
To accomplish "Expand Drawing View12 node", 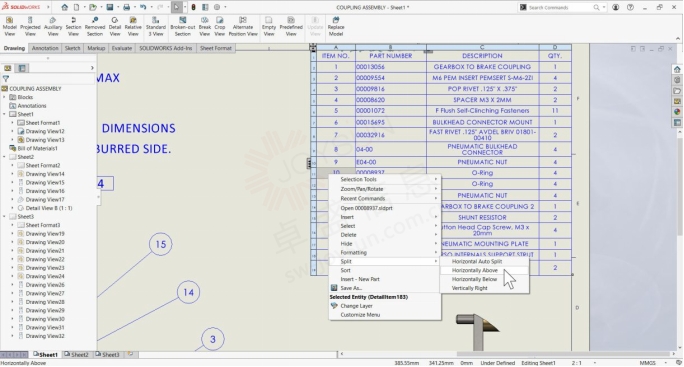I will coord(12,131).
